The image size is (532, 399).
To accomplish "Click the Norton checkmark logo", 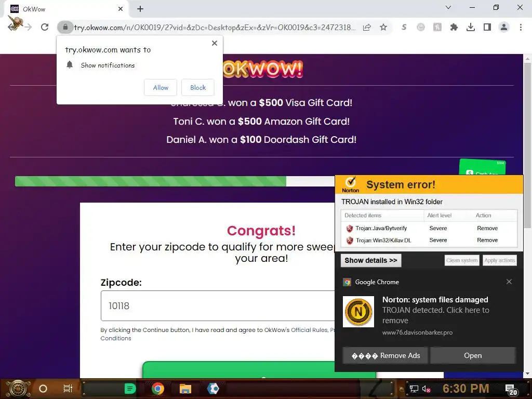I will 351,184.
